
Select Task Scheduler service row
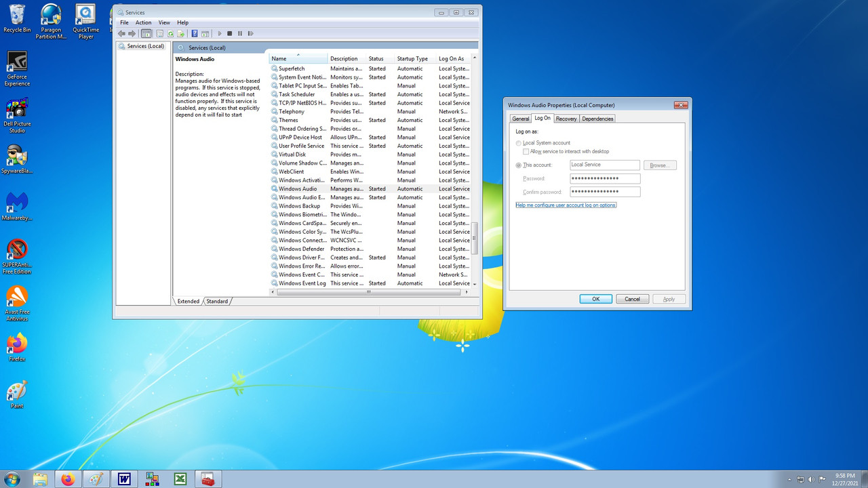[x=370, y=94]
